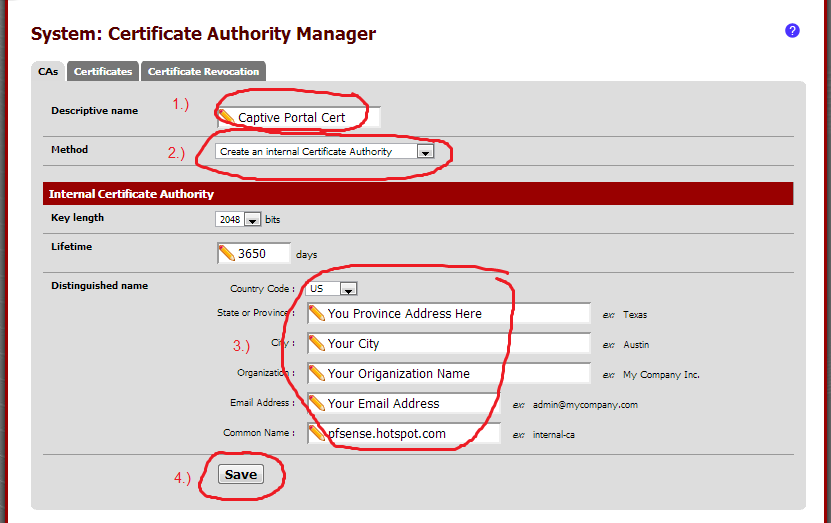
Task: Focus the Your Email Address text
Action: pyautogui.click(x=410, y=404)
